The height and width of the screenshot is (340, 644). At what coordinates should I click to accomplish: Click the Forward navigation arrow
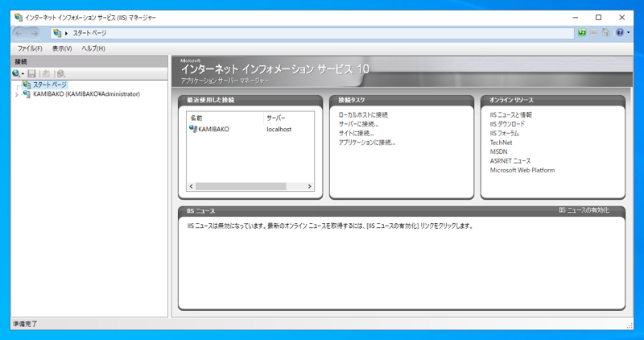click(x=35, y=33)
